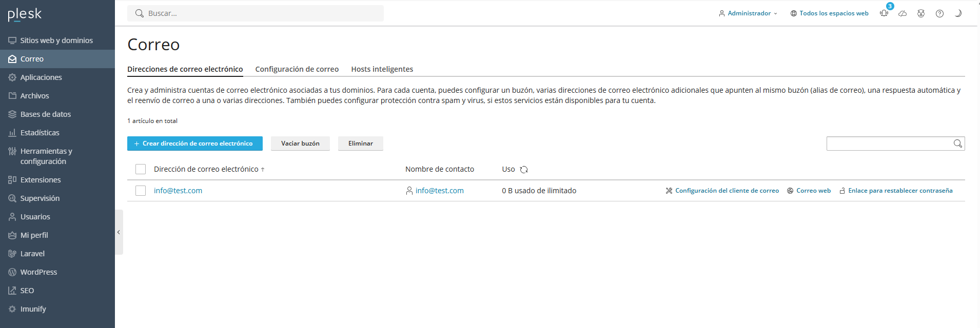The image size is (980, 328).
Task: Open the Correo web link
Action: [813, 191]
